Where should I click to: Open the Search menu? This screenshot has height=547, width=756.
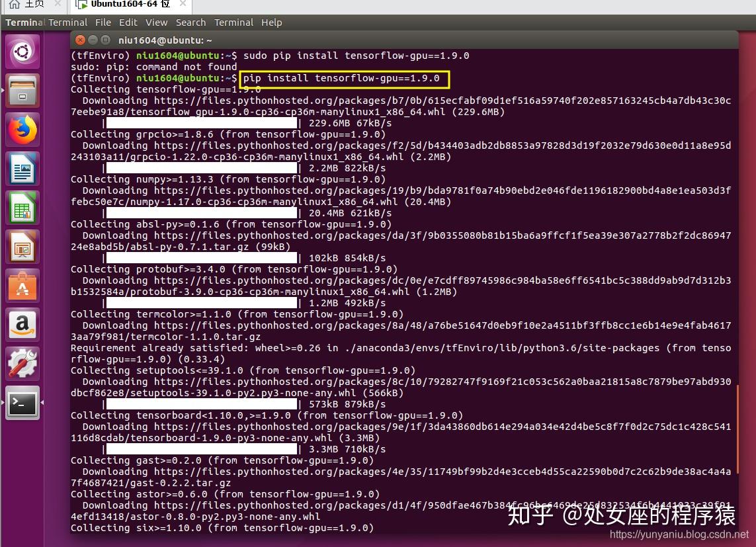tap(191, 22)
